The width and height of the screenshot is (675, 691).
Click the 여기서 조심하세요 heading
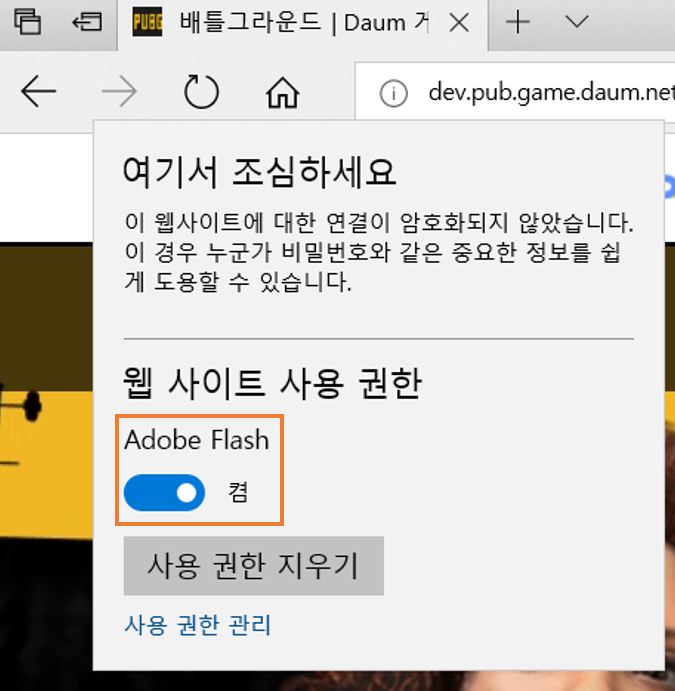click(x=259, y=172)
